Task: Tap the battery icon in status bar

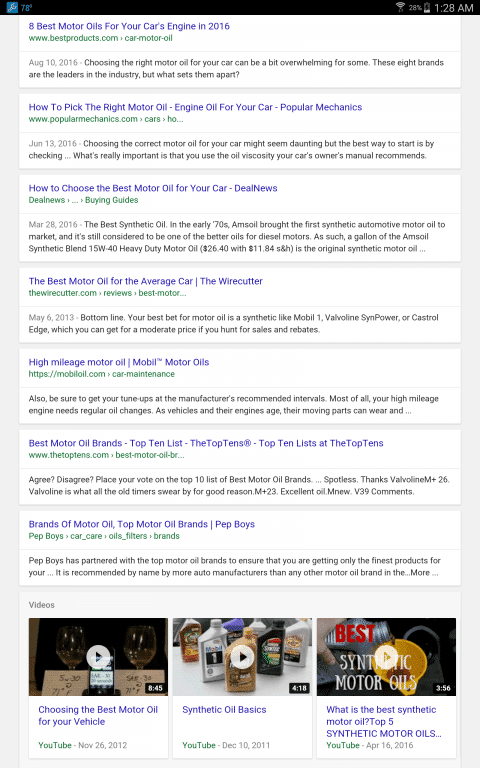Action: [x=427, y=7]
